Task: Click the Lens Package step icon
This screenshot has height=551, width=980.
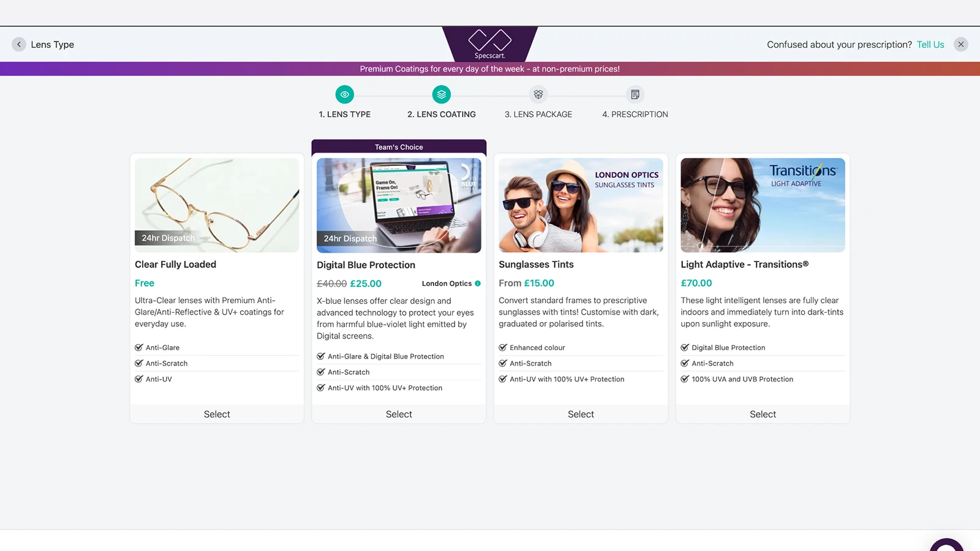Action: point(538,94)
